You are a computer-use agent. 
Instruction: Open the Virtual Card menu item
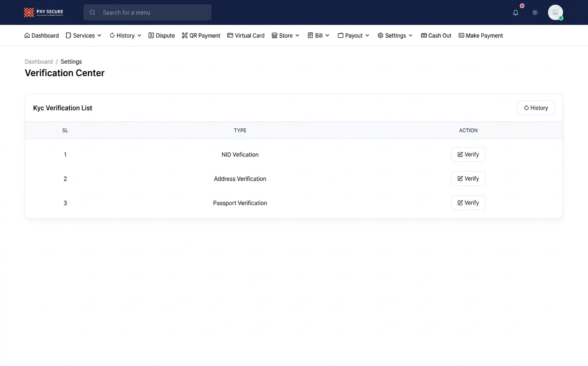click(246, 35)
